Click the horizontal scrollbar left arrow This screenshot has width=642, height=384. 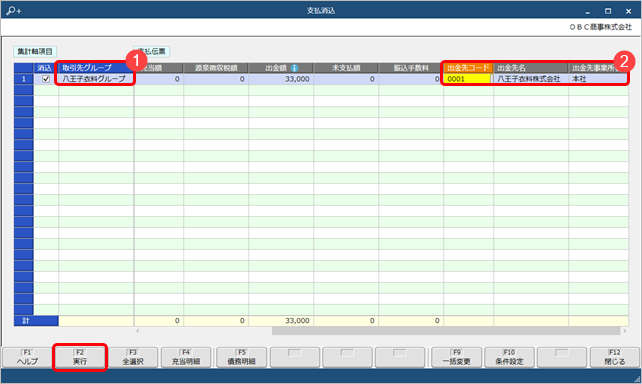(138, 331)
